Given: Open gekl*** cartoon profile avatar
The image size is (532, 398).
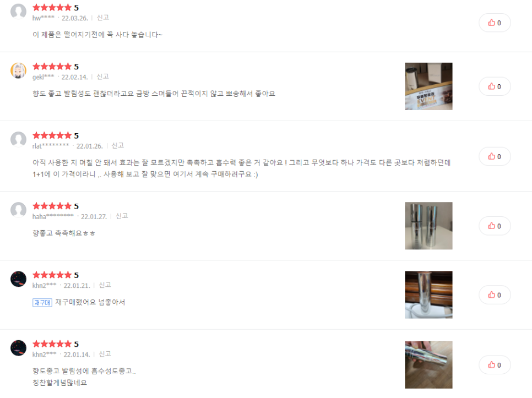Looking at the screenshot, I should pos(18,71).
